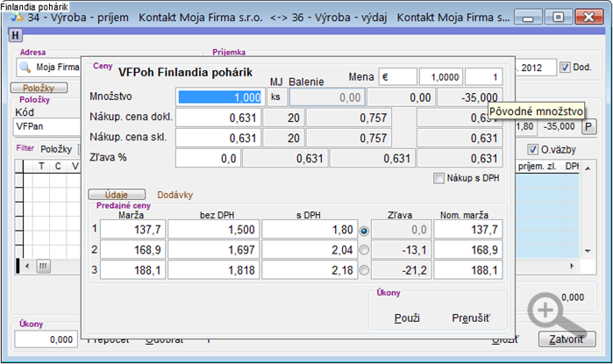Click the Kód field containing VFPan

coord(46,126)
